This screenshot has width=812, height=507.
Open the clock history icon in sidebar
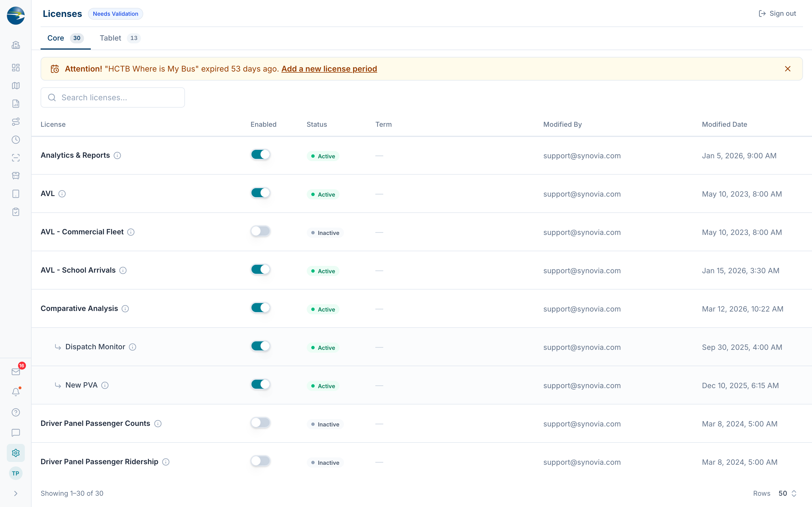tap(16, 140)
